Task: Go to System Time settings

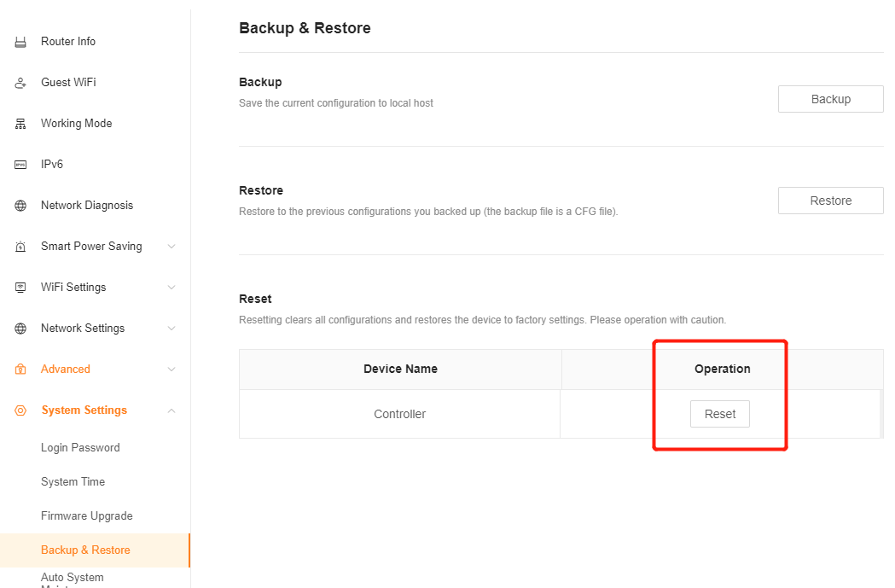Action: click(73, 482)
